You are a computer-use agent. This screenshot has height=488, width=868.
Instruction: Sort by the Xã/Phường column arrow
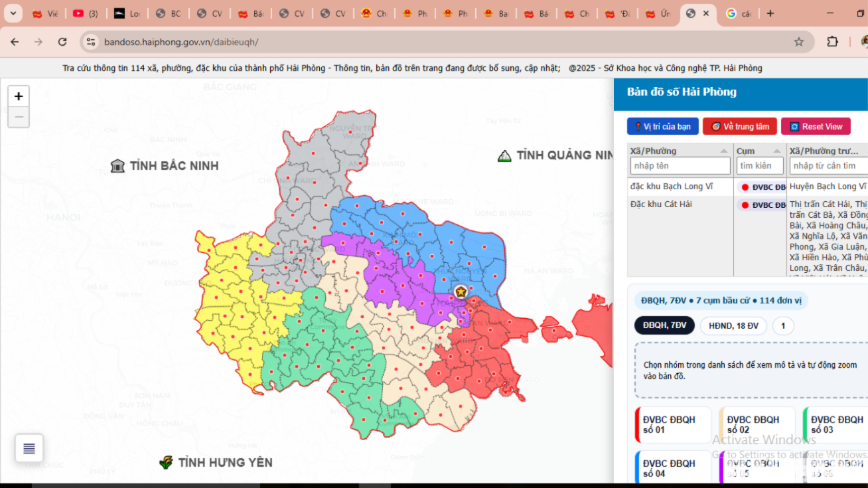click(723, 151)
